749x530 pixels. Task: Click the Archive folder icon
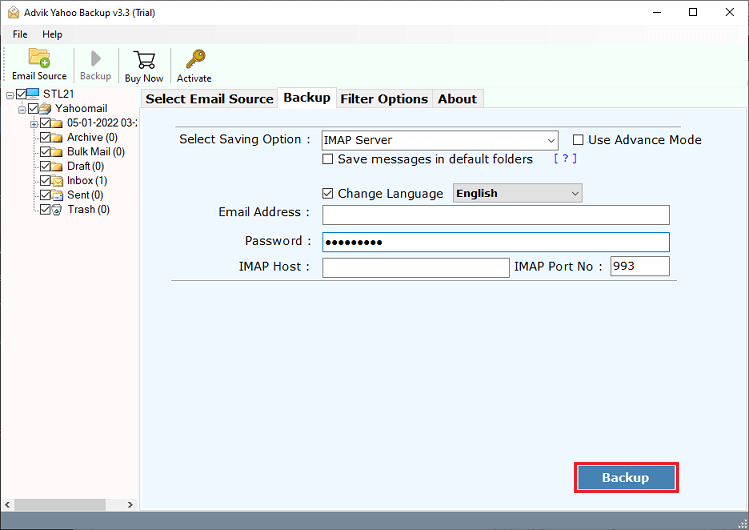pyautogui.click(x=57, y=138)
